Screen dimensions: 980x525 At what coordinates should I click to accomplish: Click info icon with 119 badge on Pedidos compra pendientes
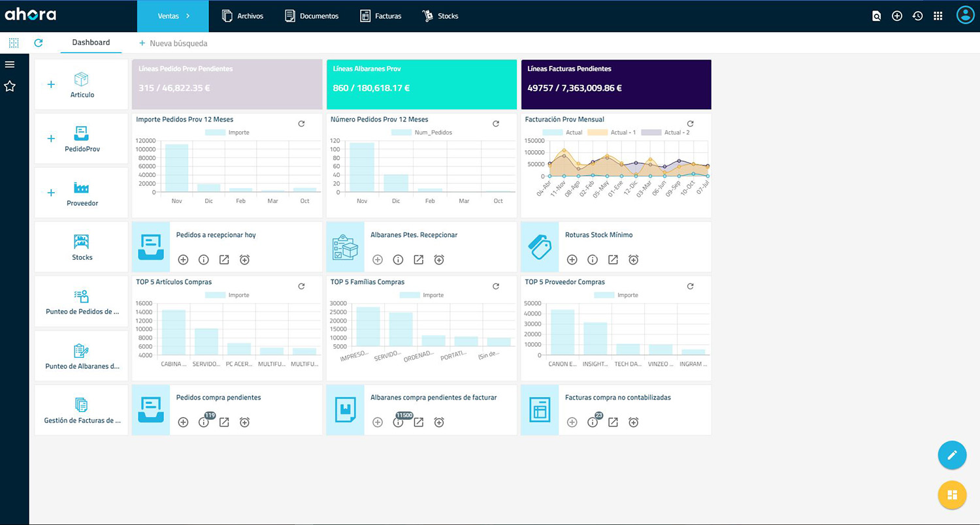tap(203, 422)
